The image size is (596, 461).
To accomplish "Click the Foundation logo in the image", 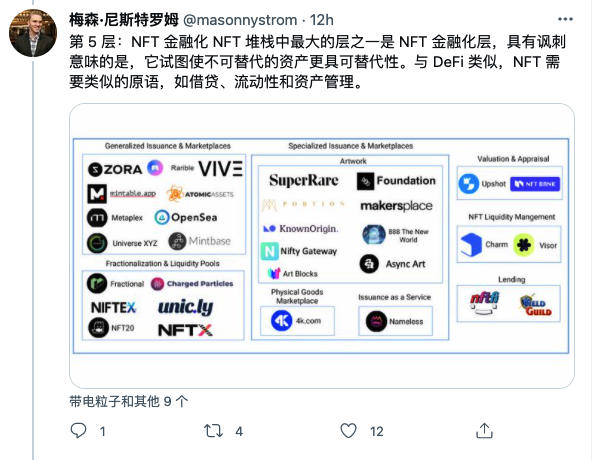I will [396, 181].
